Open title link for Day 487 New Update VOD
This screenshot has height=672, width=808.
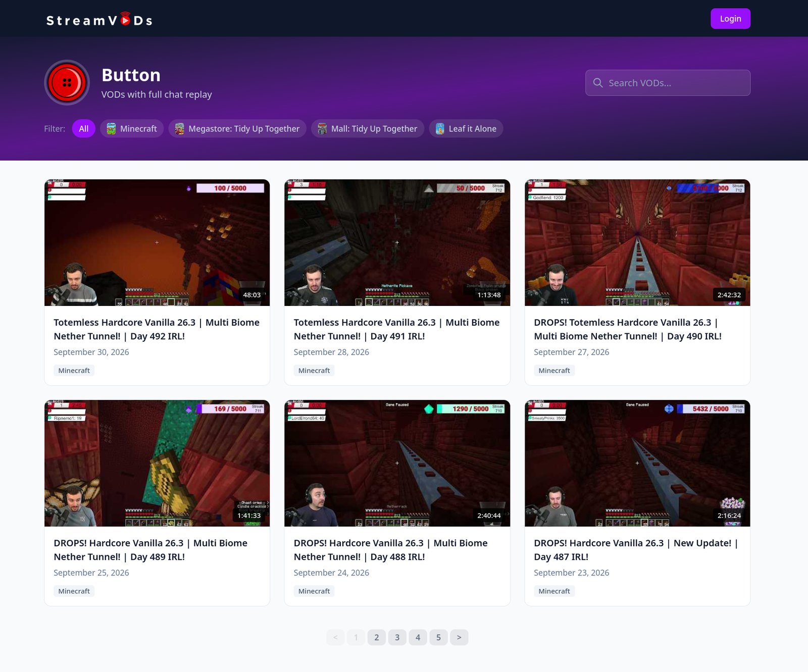(x=636, y=550)
